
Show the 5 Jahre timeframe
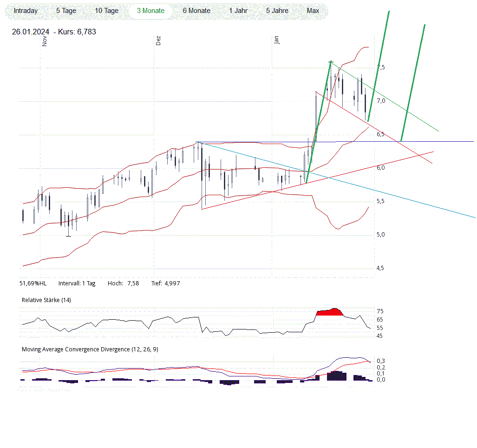pyautogui.click(x=277, y=11)
